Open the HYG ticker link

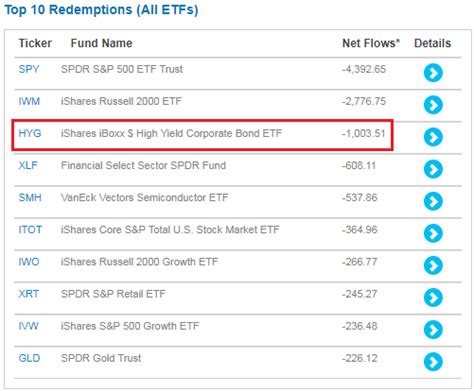tap(30, 133)
